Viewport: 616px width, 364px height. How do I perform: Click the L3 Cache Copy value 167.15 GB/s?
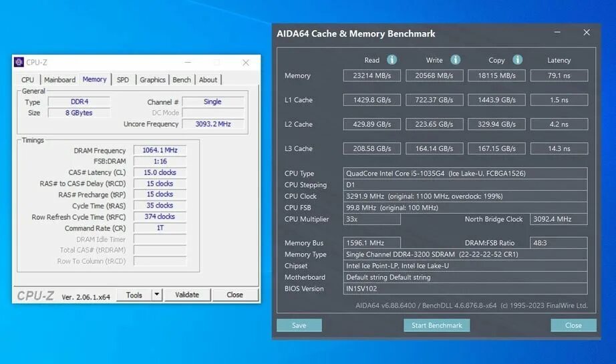point(496,148)
